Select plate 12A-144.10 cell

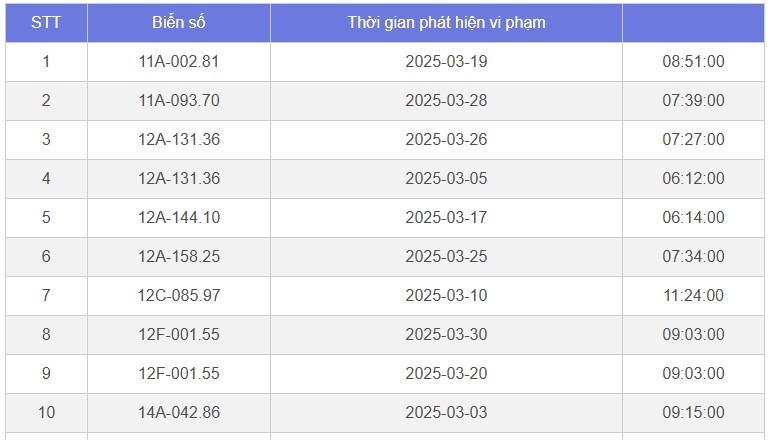pos(179,218)
